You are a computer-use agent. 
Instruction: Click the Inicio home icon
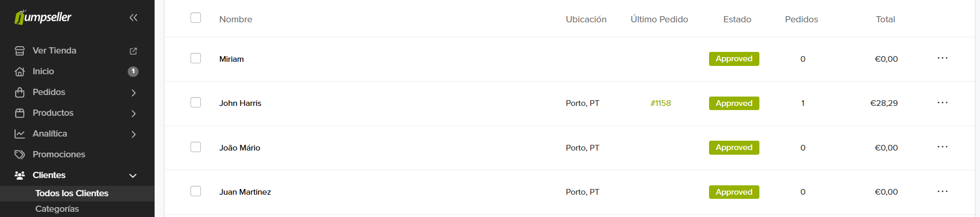(20, 72)
